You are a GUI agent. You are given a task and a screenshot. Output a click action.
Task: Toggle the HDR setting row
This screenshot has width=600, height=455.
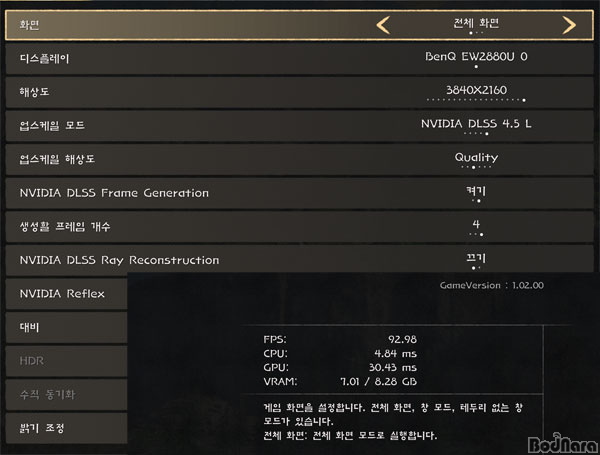32,361
